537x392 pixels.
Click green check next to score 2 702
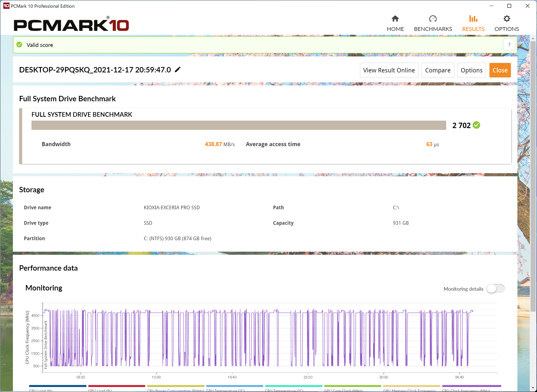(x=476, y=125)
